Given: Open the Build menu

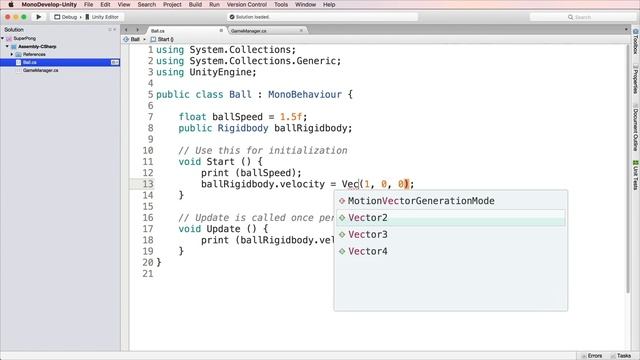Looking at the screenshot, I should tap(195, 4).
